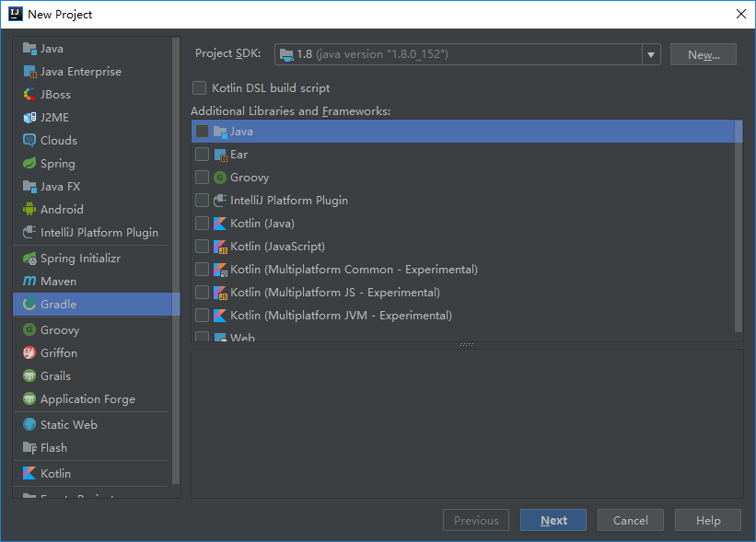
Task: Select Application Forge project type
Action: tap(90, 399)
